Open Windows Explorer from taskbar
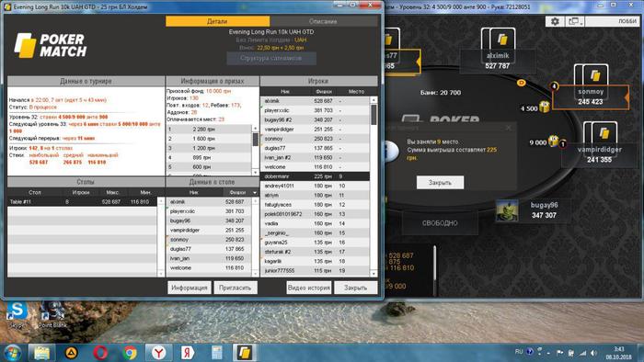The image size is (644, 362). coord(41,353)
